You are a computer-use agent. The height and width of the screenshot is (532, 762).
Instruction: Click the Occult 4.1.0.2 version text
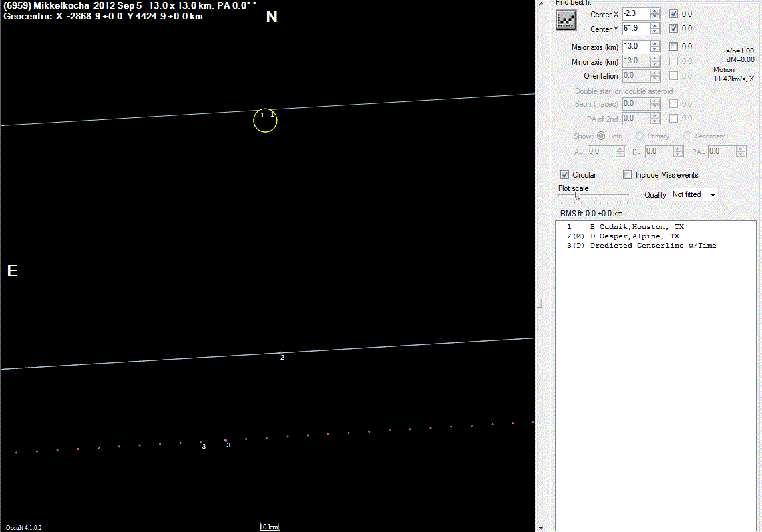pos(24,527)
